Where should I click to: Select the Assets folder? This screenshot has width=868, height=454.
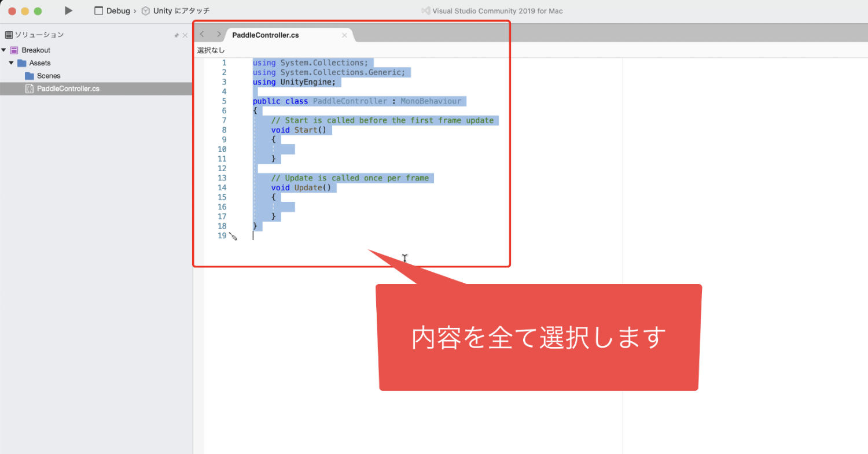coord(40,63)
